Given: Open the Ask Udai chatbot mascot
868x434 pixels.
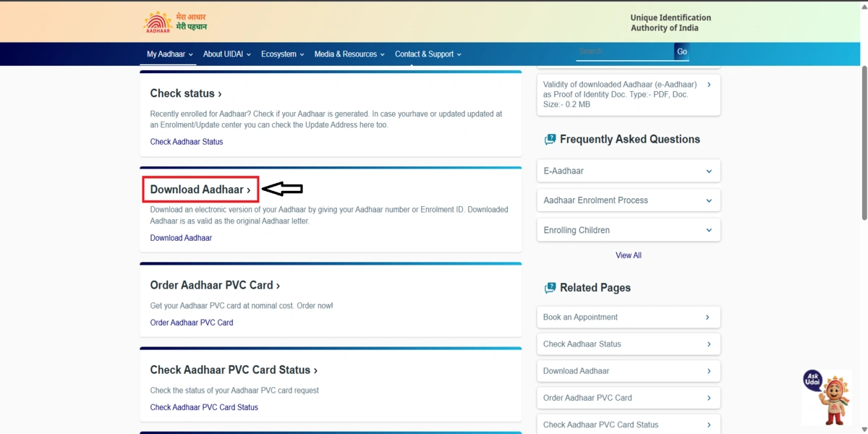Looking at the screenshot, I should click(x=827, y=396).
